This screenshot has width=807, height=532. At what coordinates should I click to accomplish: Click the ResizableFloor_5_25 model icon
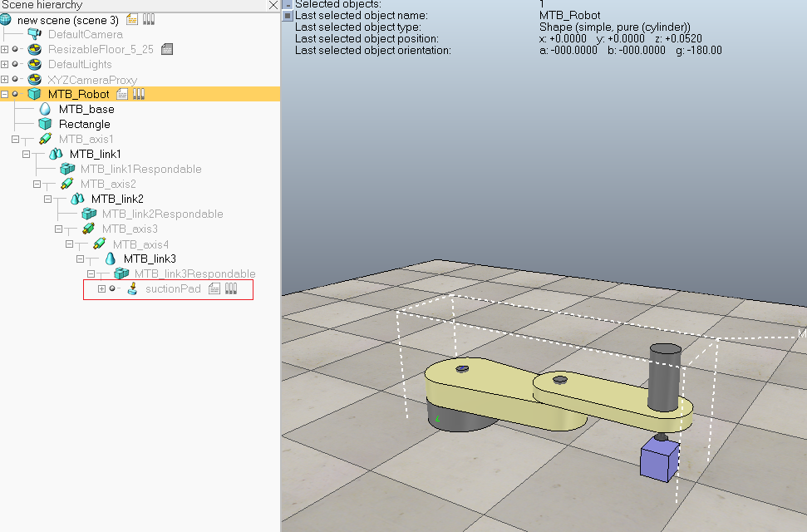(34, 49)
